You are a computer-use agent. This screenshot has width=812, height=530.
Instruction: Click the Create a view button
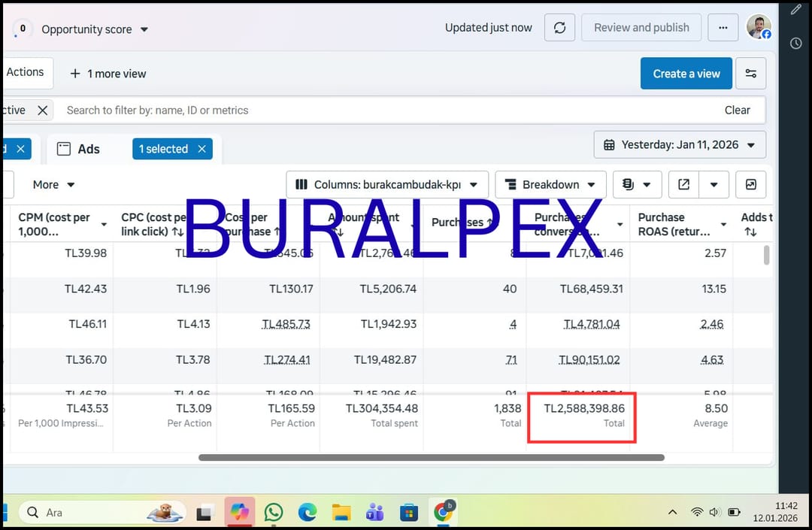[x=686, y=74]
